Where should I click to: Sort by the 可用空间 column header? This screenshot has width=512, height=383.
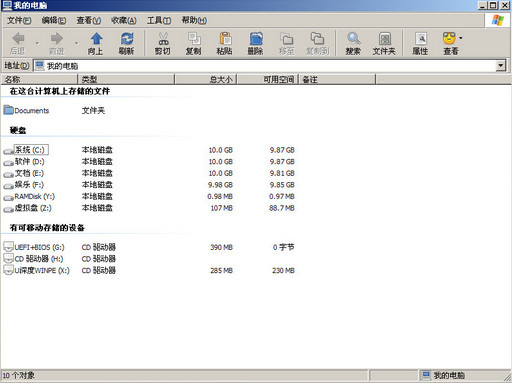pos(268,79)
